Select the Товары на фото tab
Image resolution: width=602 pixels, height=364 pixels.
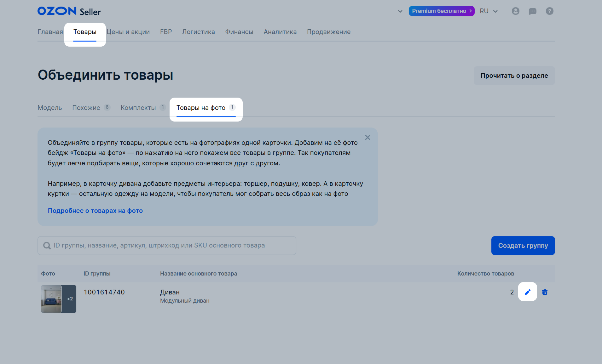[206, 108]
